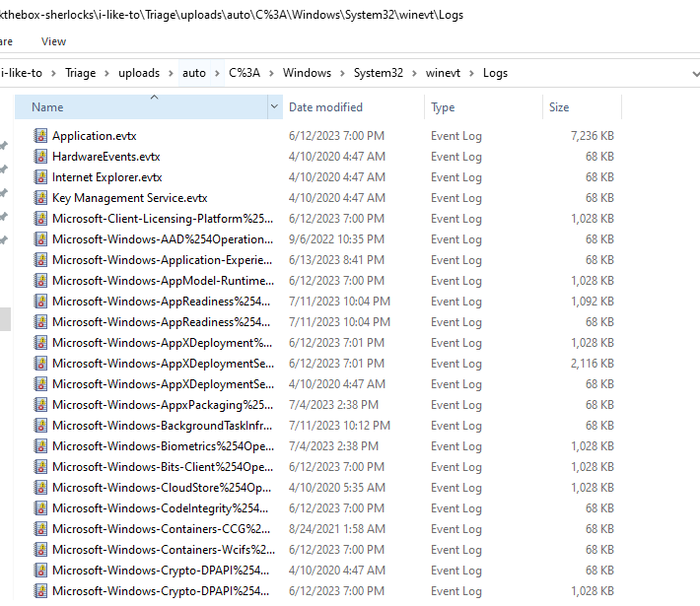Viewport: 700px width, 606px height.
Task: Click the Key Management Service.evtx icon
Action: (x=40, y=198)
